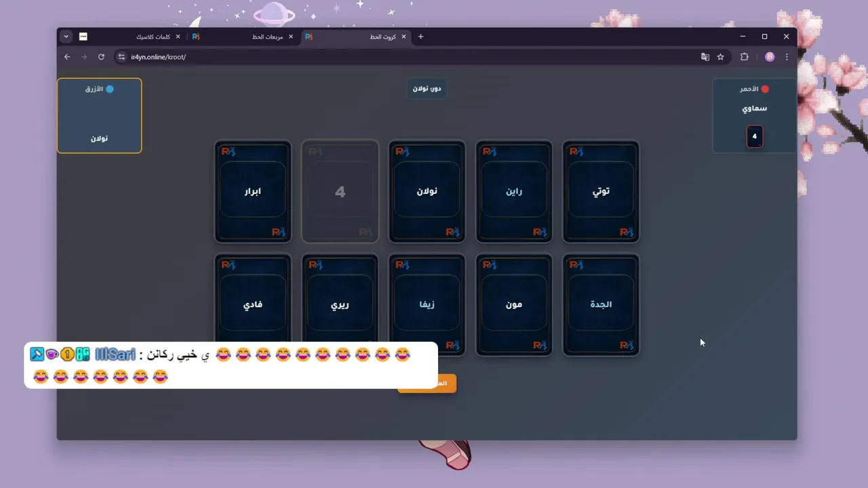Click the turn indicator دور: نولان
The image size is (868, 488).
coord(427,89)
